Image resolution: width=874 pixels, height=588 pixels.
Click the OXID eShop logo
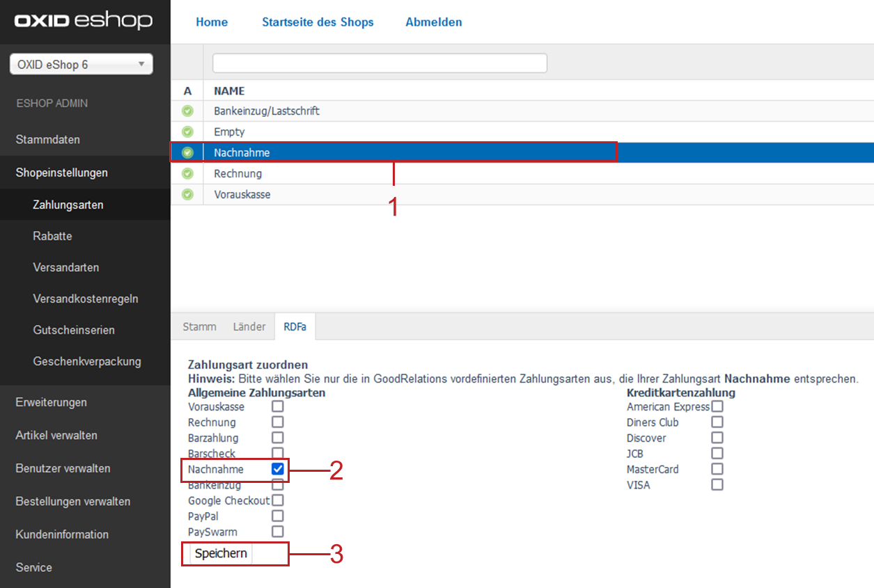pyautogui.click(x=83, y=21)
